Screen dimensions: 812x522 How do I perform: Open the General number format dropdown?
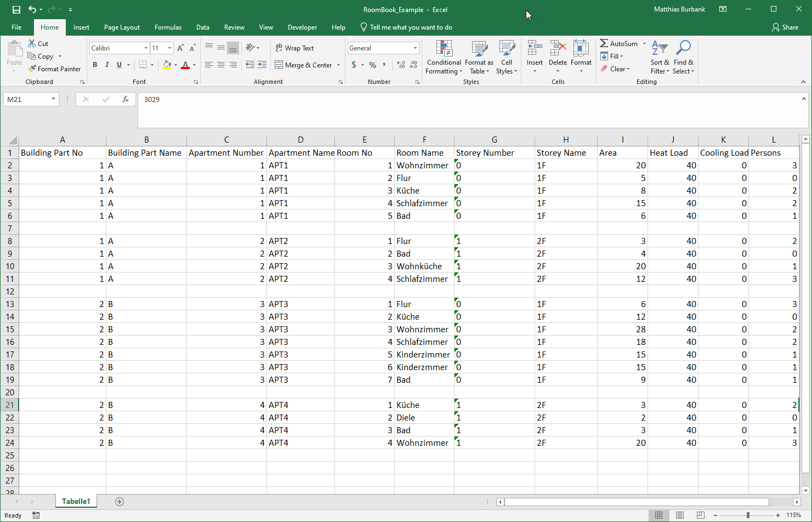(x=415, y=48)
